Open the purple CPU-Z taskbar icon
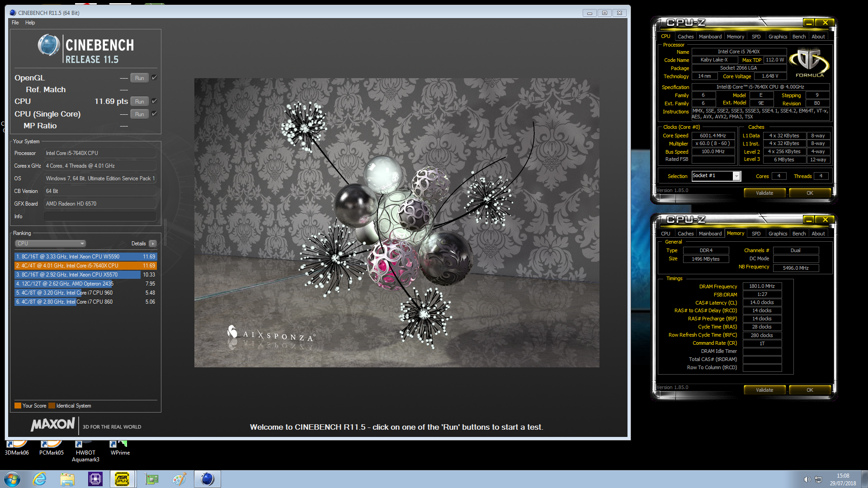Screen dimensions: 868x488 click(95, 479)
